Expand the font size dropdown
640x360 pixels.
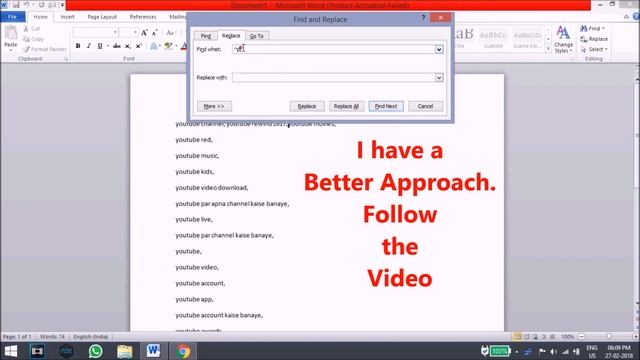pos(135,32)
